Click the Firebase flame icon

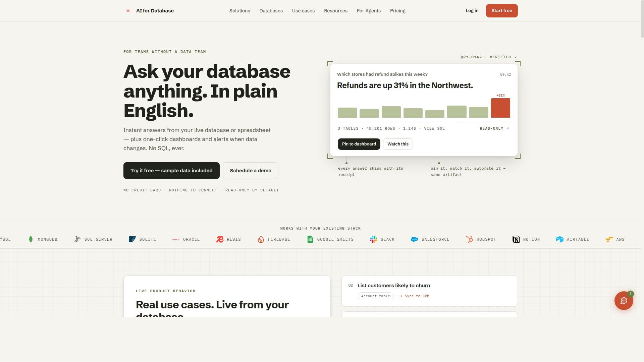(261, 239)
